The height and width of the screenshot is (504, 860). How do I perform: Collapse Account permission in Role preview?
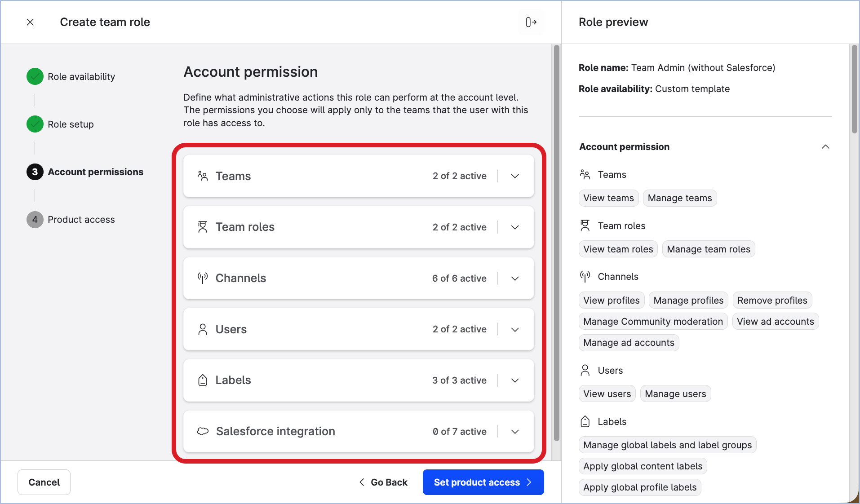click(x=825, y=147)
